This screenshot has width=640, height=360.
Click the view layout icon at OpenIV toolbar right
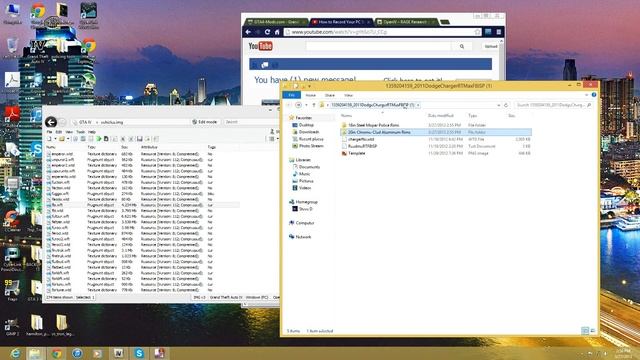(271, 139)
